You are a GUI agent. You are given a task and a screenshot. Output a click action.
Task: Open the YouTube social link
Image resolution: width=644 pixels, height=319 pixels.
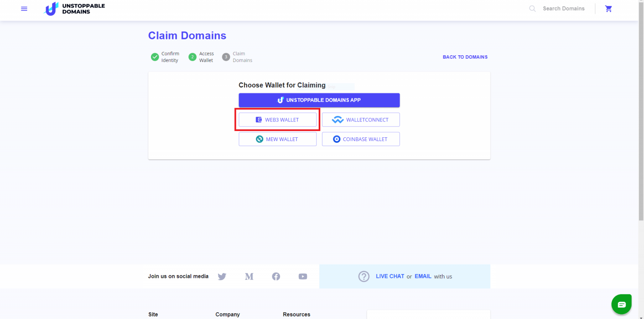[x=303, y=276]
